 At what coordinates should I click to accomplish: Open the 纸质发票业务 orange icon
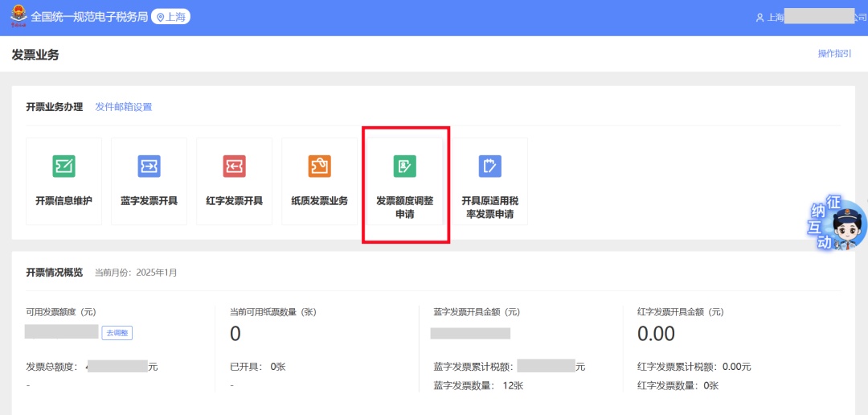[319, 166]
